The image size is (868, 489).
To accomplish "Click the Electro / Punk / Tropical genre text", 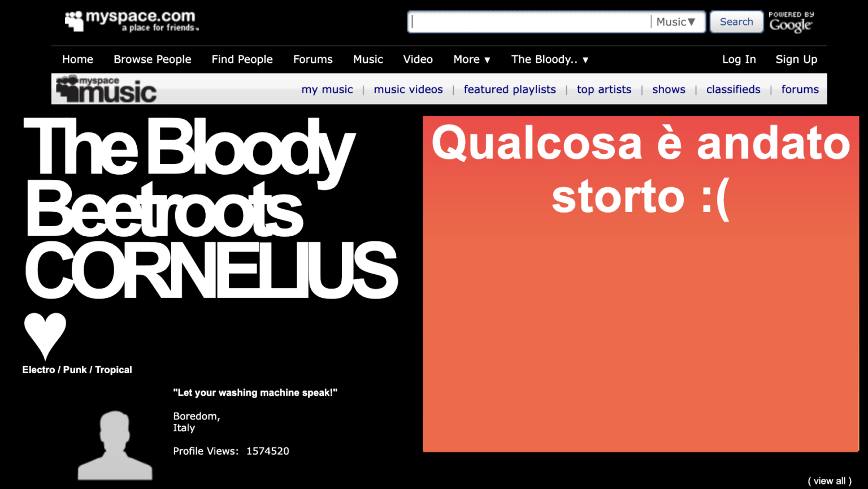I will click(77, 370).
